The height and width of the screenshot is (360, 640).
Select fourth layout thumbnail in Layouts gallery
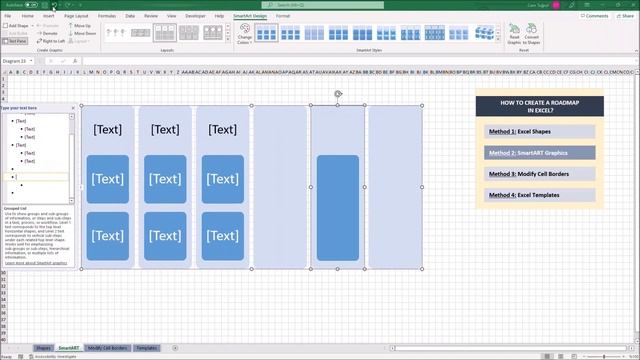pyautogui.click(x=189, y=33)
